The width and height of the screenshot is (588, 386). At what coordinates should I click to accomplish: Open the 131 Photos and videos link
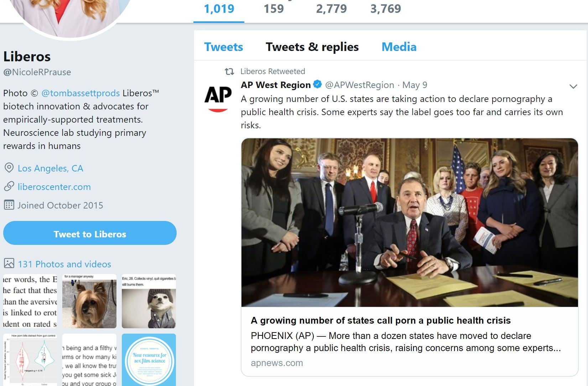64,264
